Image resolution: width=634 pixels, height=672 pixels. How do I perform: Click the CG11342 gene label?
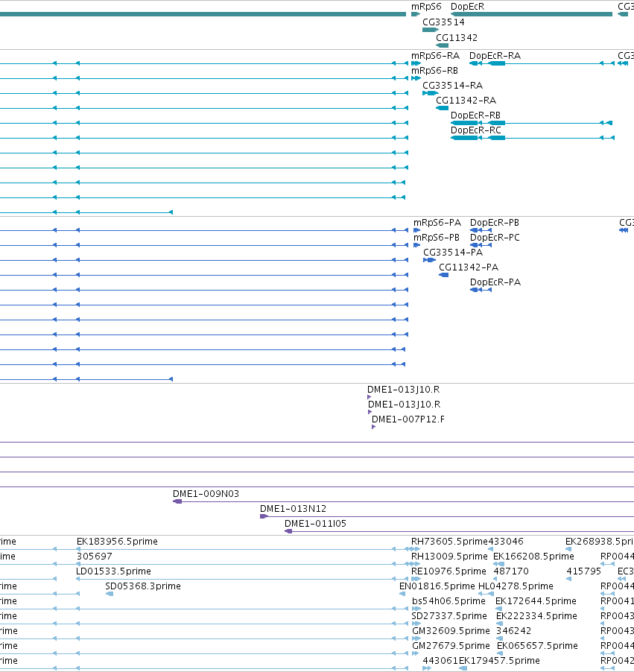click(457, 38)
